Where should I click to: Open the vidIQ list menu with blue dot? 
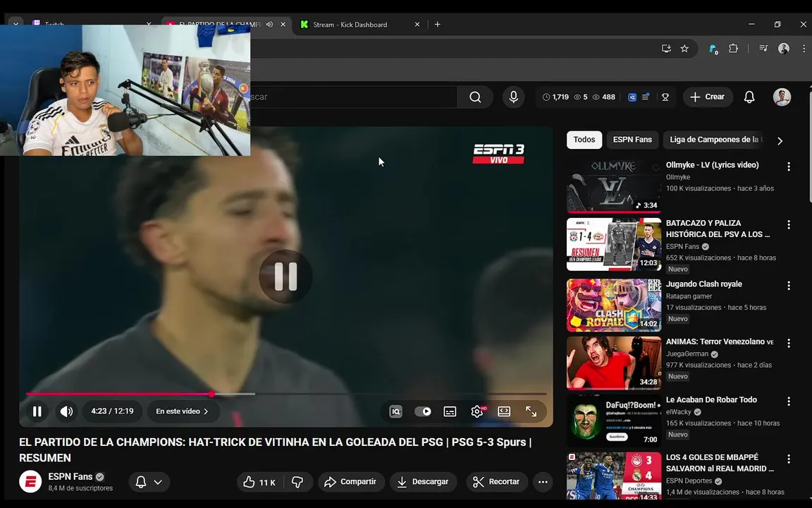tap(646, 97)
